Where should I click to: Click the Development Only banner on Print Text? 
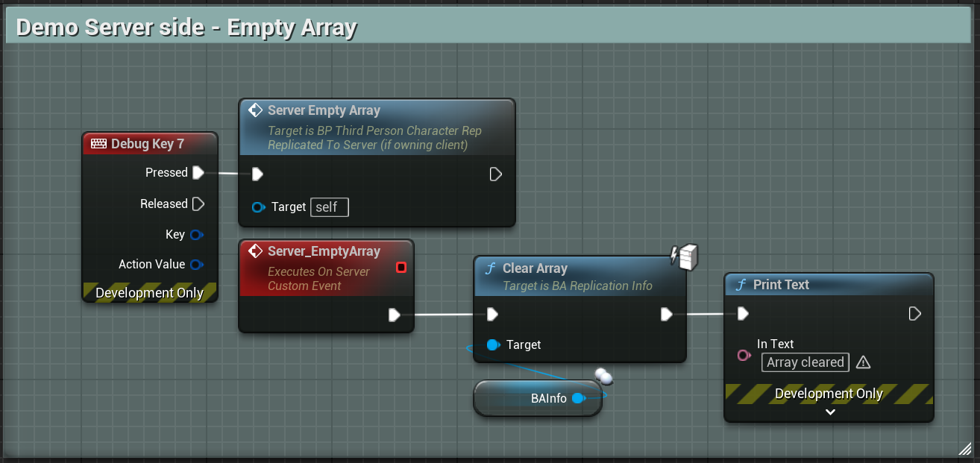829,394
